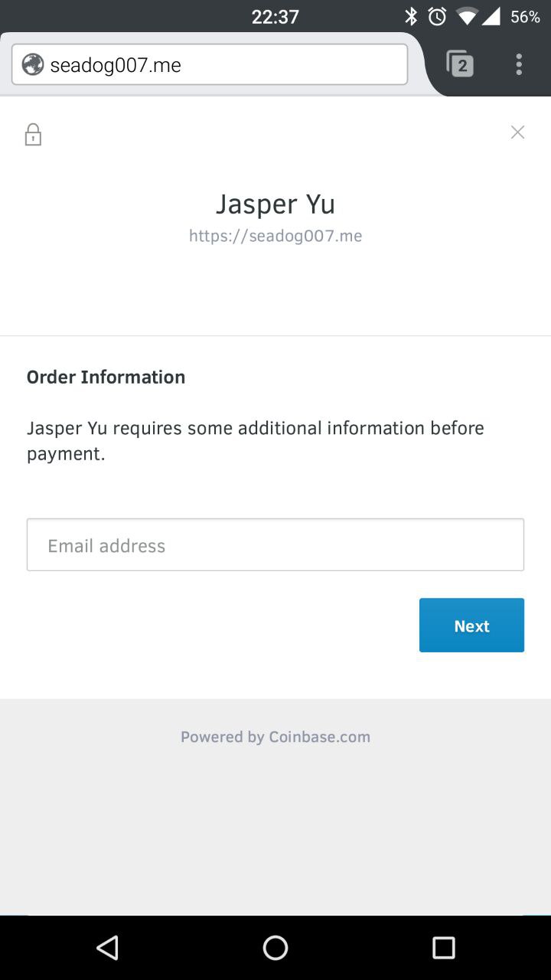Viewport: 551px width, 980px height.
Task: Click the Email address field
Action: click(275, 545)
